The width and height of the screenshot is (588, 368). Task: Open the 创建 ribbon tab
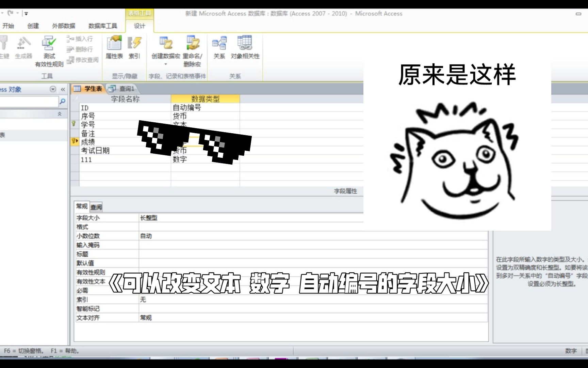click(x=33, y=26)
